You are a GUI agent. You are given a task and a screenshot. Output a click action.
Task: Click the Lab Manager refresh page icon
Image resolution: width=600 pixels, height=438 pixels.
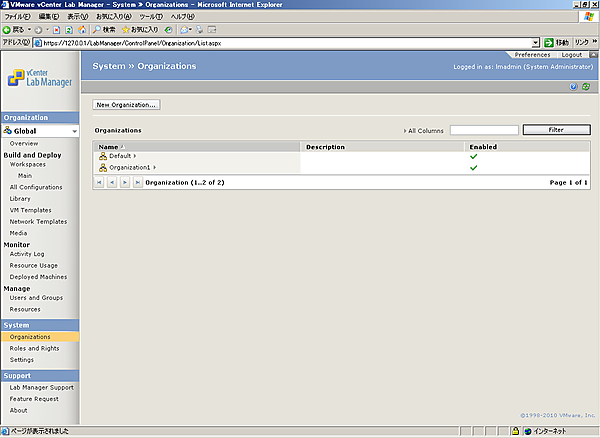586,86
